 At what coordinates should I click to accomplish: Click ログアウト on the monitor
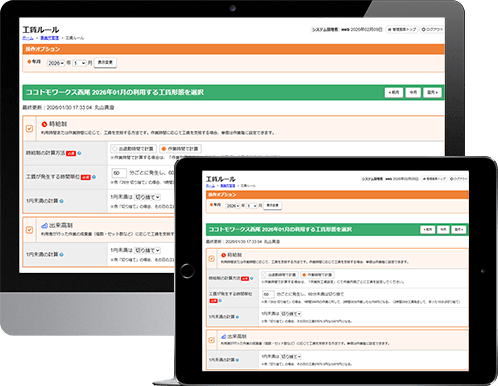coord(432,30)
